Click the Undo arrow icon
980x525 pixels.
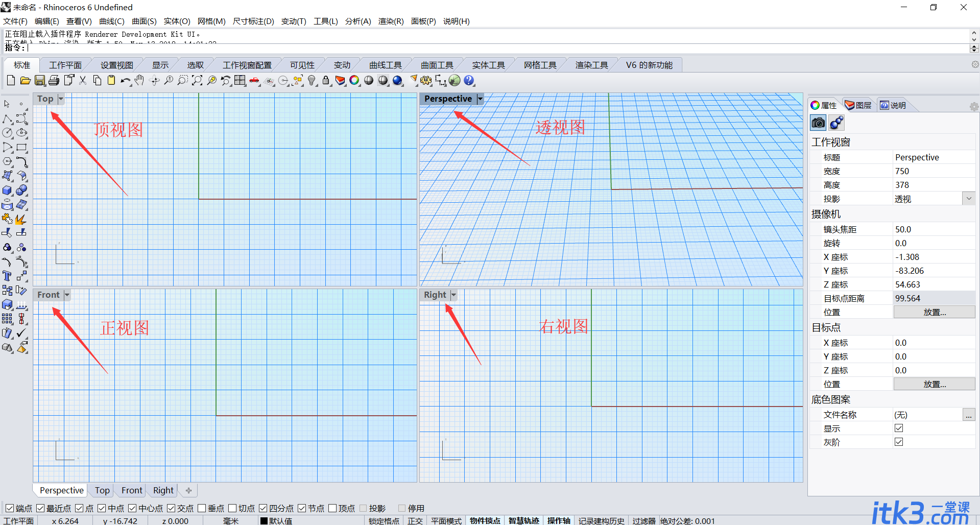coord(126,80)
